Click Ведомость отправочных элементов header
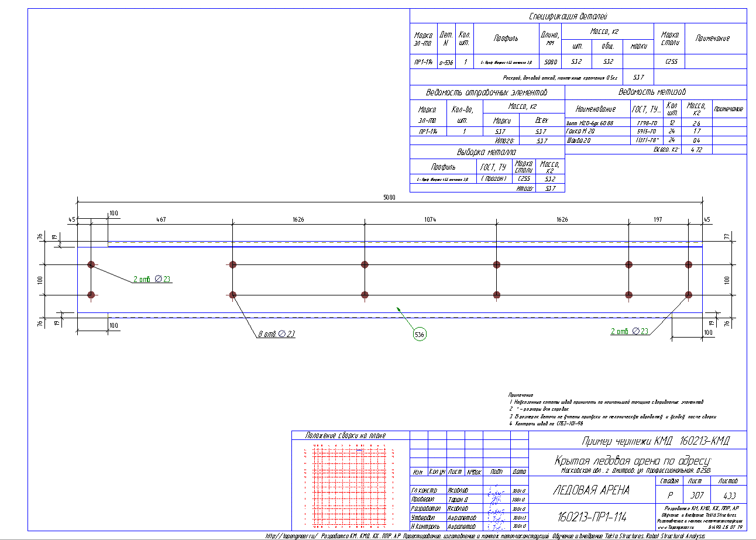The image size is (756, 540). (486, 92)
